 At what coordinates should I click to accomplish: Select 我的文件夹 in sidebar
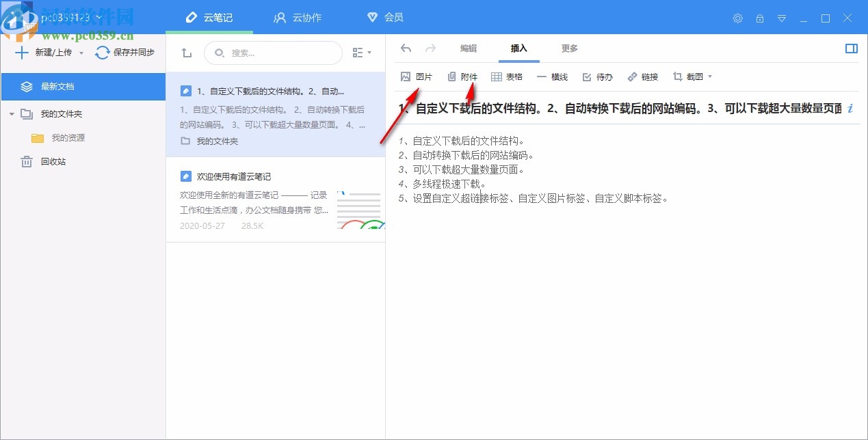tap(61, 113)
